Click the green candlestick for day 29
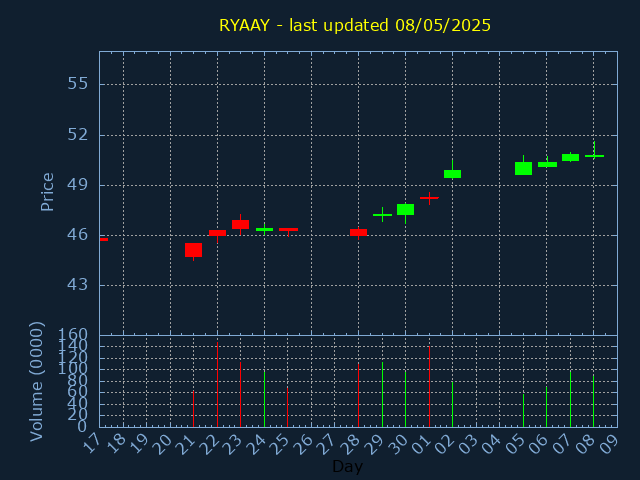Image resolution: width=640 pixels, height=480 pixels. click(382, 215)
